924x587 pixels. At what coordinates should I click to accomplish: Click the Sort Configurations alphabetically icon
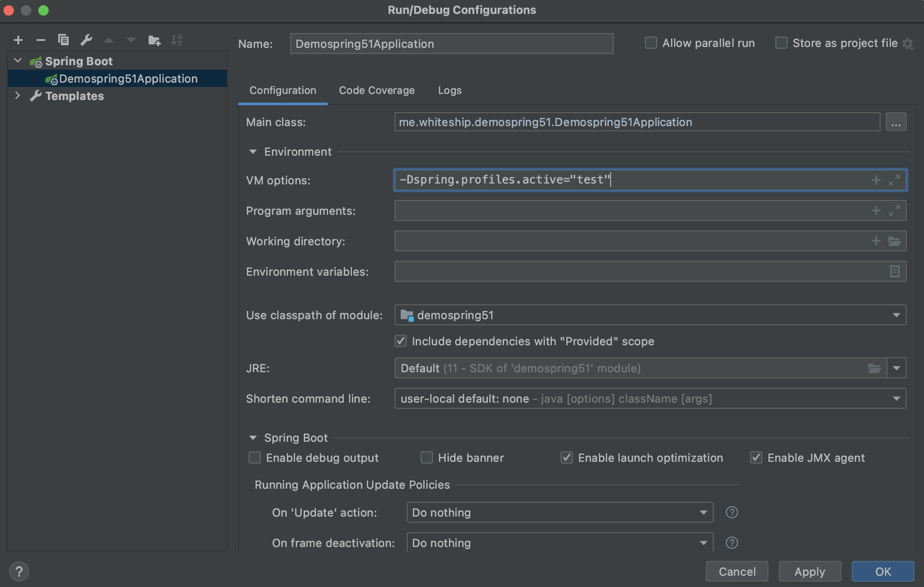(x=176, y=40)
